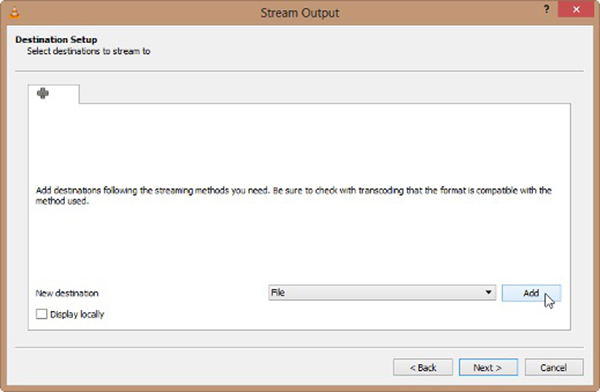
Task: Close the Stream Output dialog
Action: tap(576, 10)
